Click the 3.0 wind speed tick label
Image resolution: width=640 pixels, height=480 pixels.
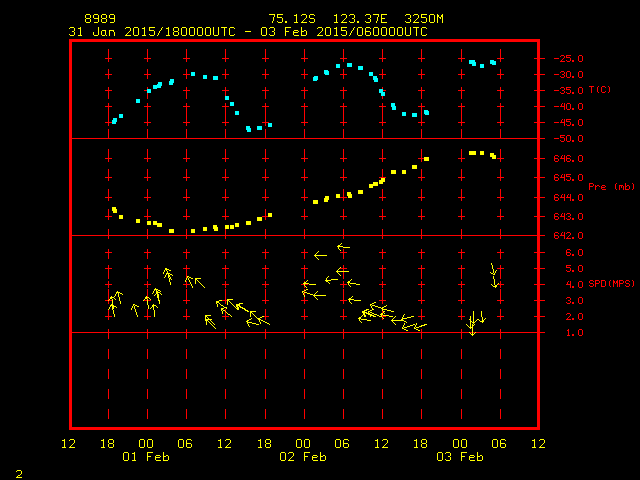coord(574,301)
